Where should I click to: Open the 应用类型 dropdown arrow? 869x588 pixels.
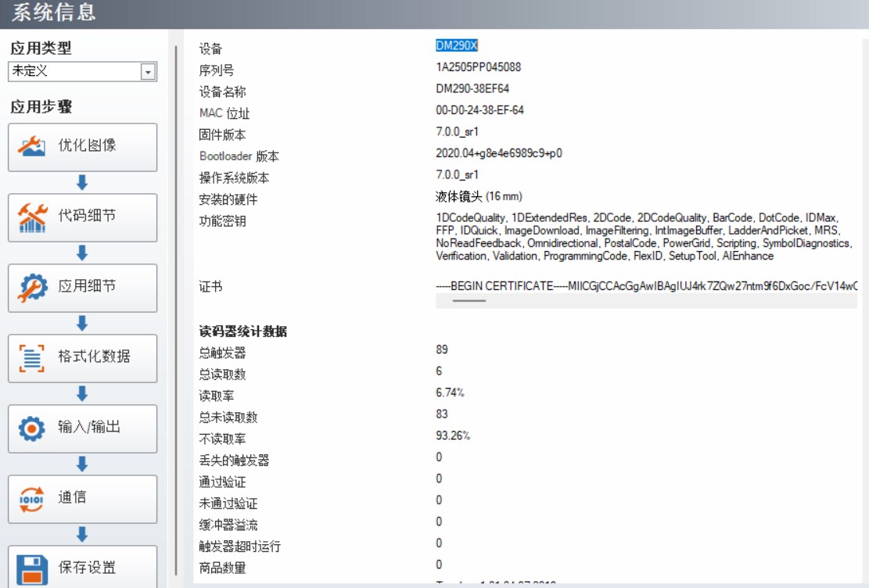(148, 72)
